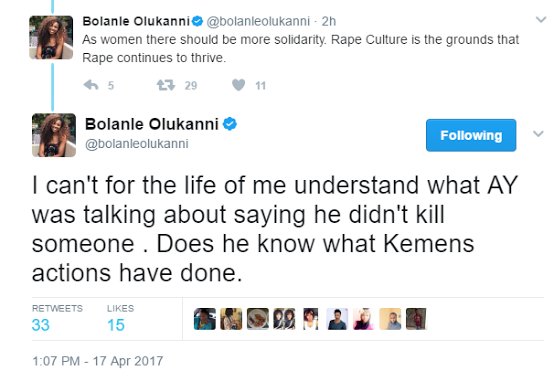Open the blonde-haired liker avatar

click(x=363, y=319)
